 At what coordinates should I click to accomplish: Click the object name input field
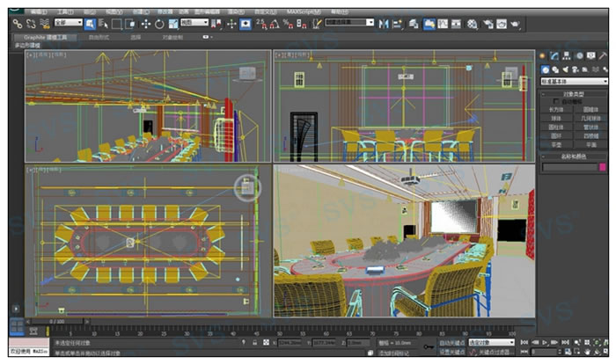568,166
